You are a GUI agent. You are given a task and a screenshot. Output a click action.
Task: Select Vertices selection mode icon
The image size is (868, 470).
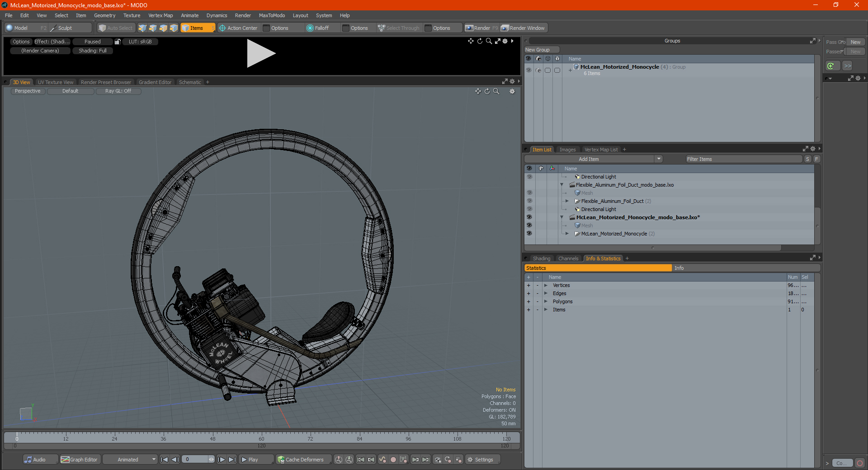[x=142, y=28]
